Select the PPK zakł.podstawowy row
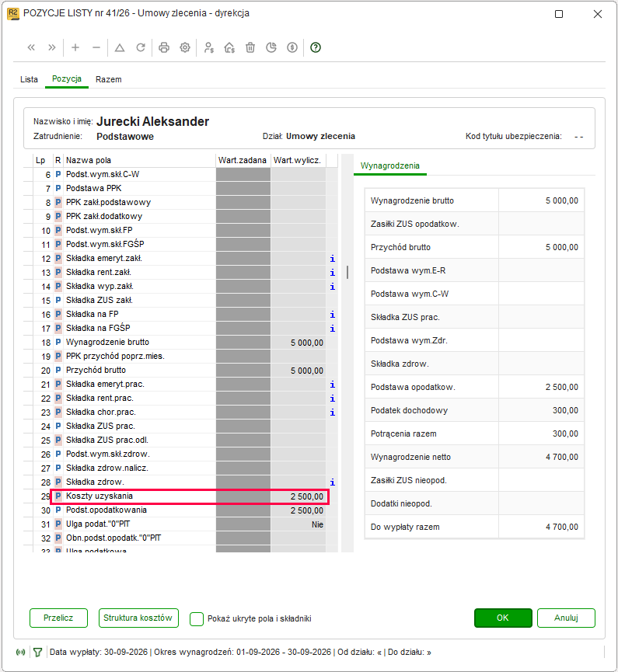The width and height of the screenshot is (618, 672). click(181, 202)
